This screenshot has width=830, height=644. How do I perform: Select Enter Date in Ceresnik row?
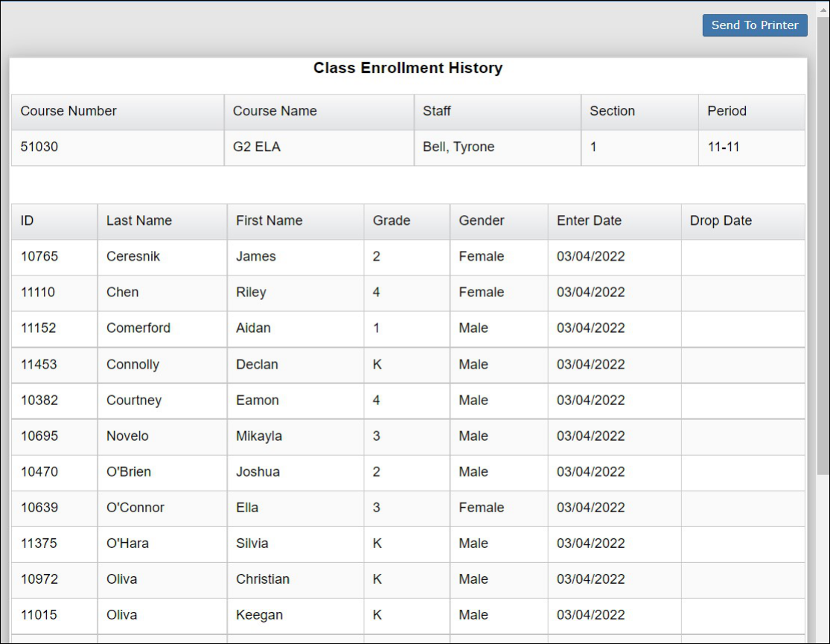pos(591,257)
